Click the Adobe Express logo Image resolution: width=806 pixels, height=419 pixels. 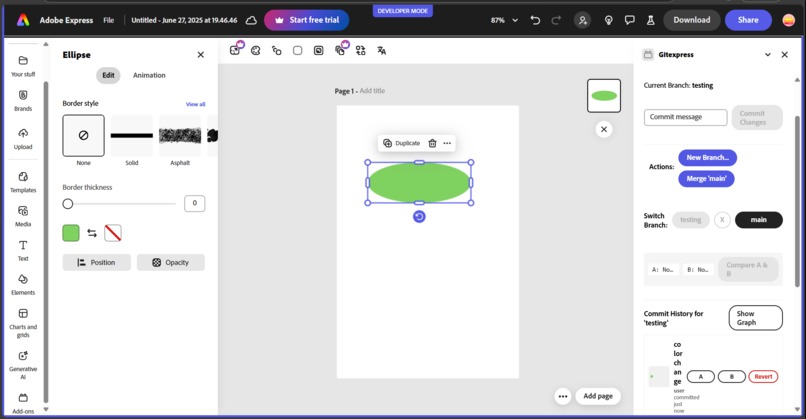[x=23, y=20]
